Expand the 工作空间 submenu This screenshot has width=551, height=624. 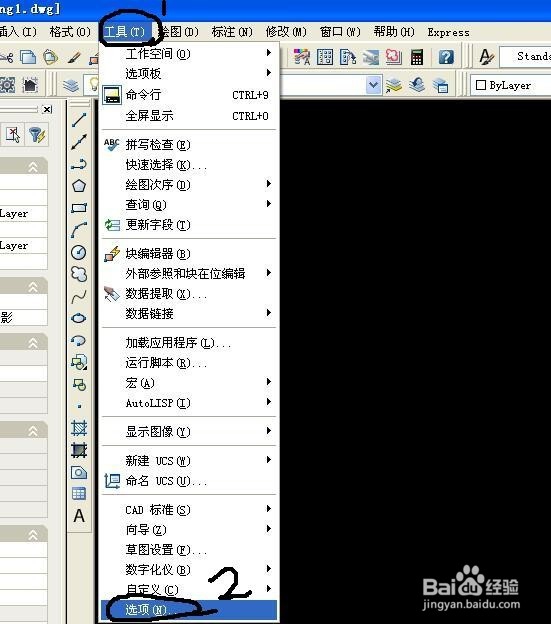pyautogui.click(x=189, y=53)
